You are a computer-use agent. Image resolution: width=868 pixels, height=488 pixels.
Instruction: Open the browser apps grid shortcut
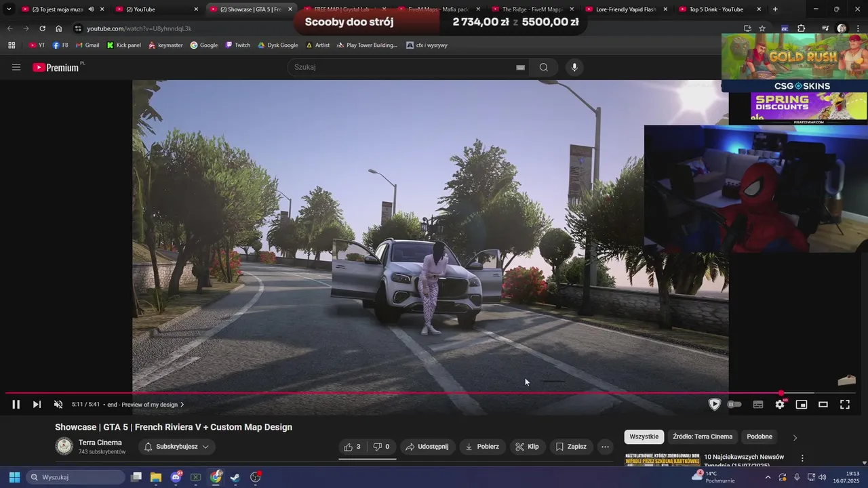12,45
